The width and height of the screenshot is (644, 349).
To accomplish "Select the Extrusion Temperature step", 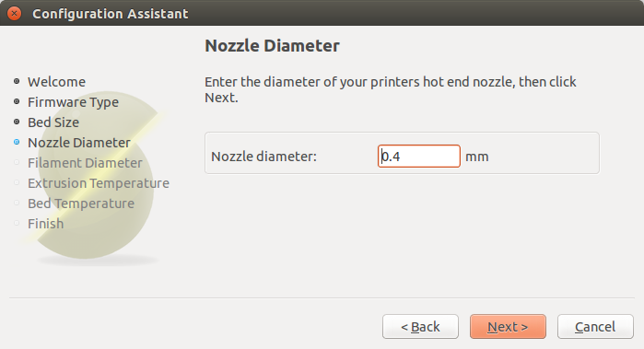I will pos(99,183).
